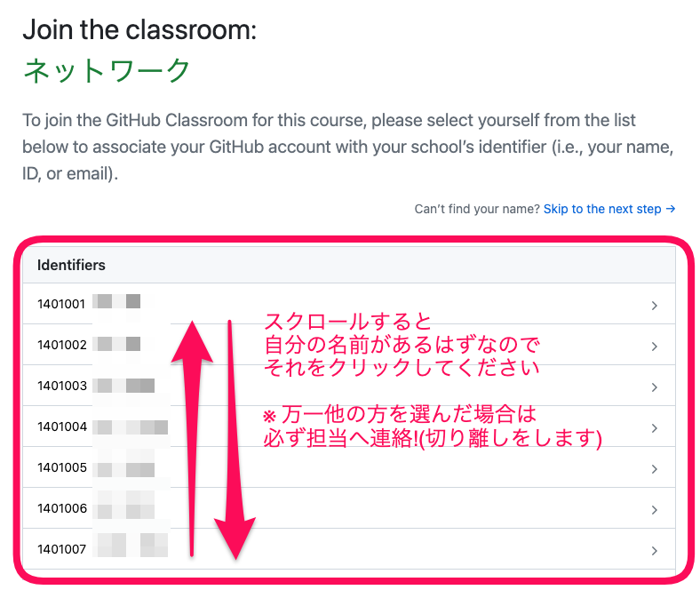Select identifier 1401001 from the list
The width and height of the screenshot is (700, 590).
click(x=61, y=304)
